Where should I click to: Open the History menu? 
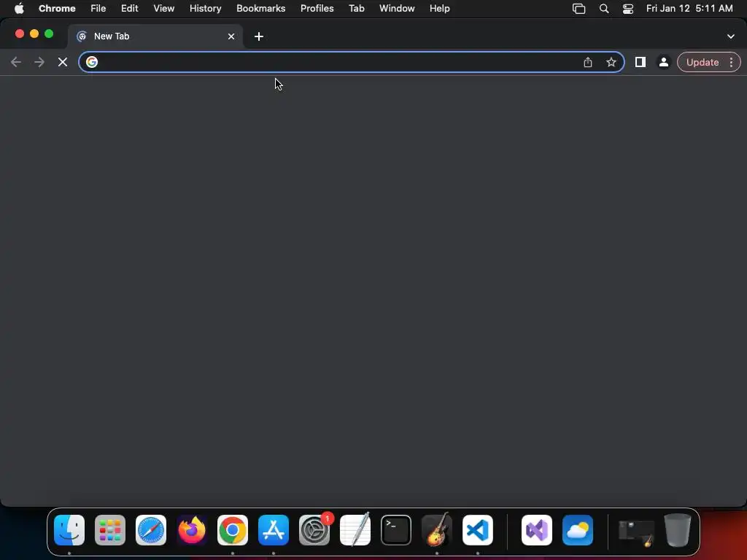point(205,9)
